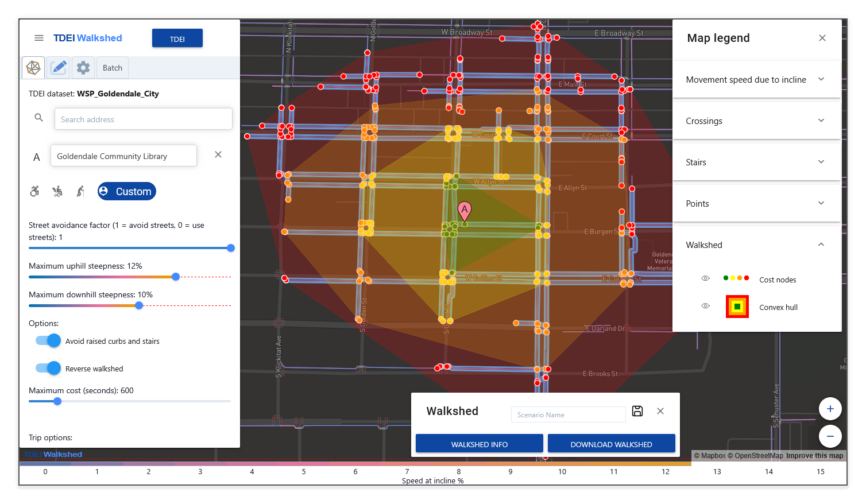Screen dimensions: 866x504
Task: Collapse the Walkshed legend section
Action: tap(821, 244)
